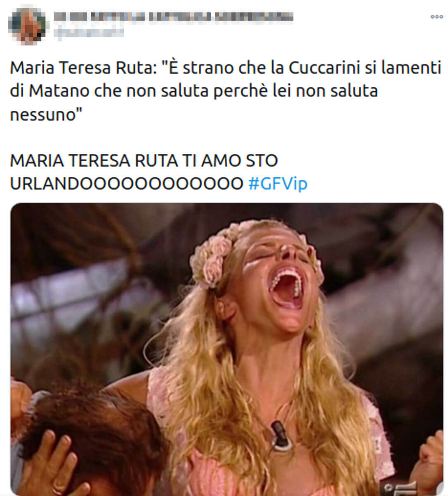Open the author's blurred display name
The width and height of the screenshot is (448, 496).
pos(174,17)
